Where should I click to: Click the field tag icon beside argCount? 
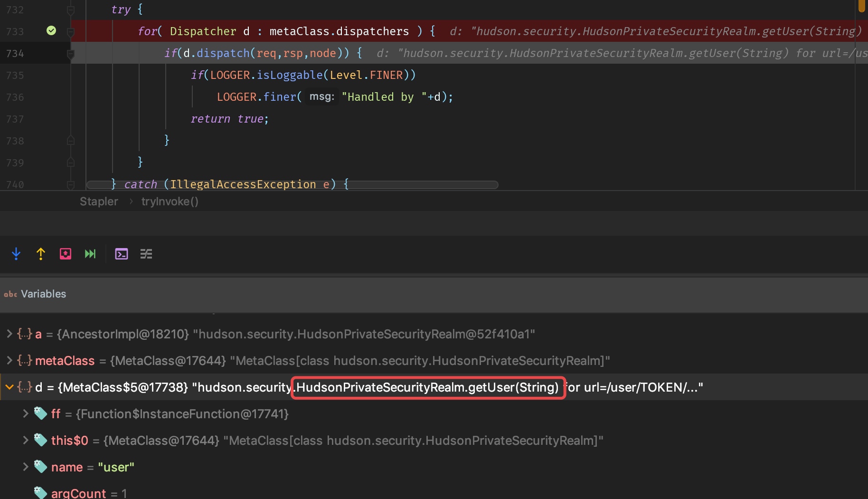[x=41, y=493]
